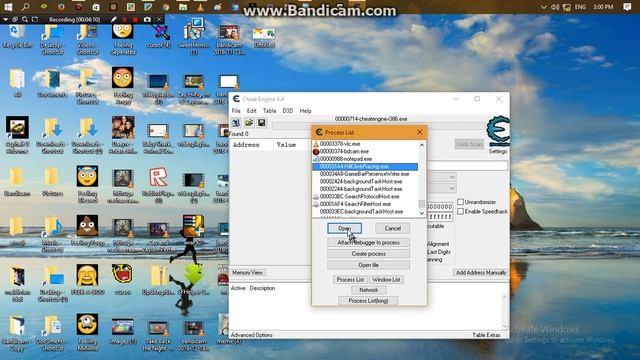This screenshot has width=640, height=360.
Task: Enable the Unrandomizer checkbox
Action: (x=460, y=202)
